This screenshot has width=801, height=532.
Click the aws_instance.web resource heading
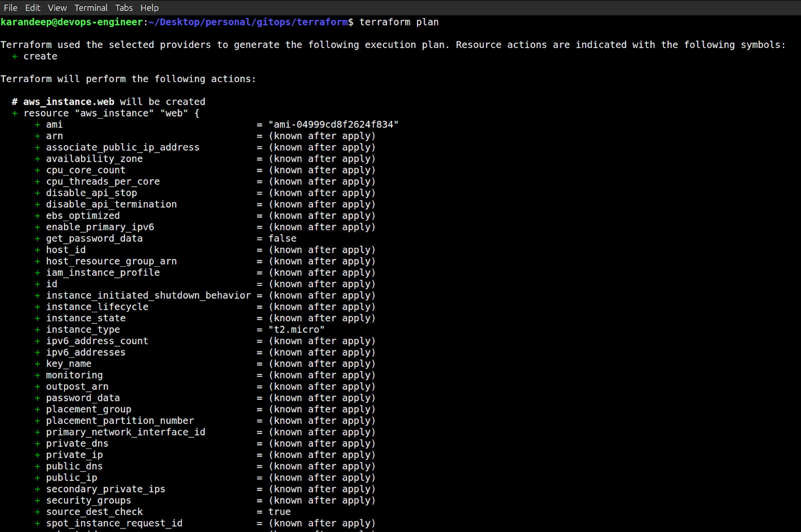point(69,101)
